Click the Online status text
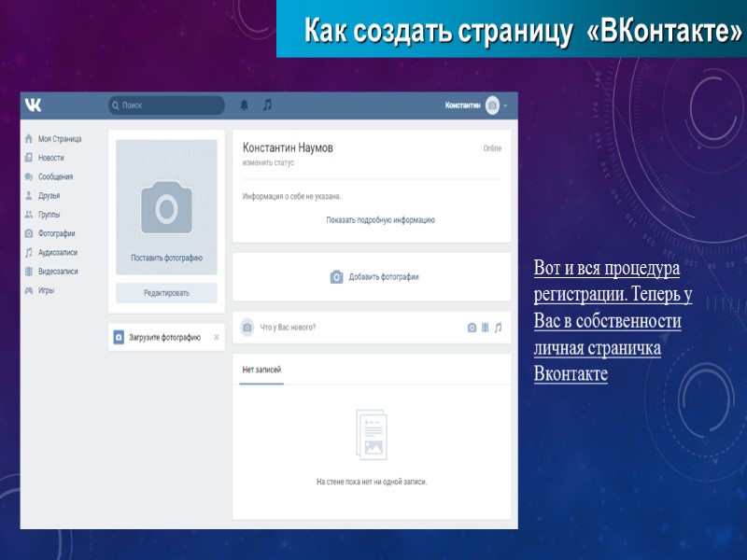Viewport: 747px width, 560px height. pos(492,148)
